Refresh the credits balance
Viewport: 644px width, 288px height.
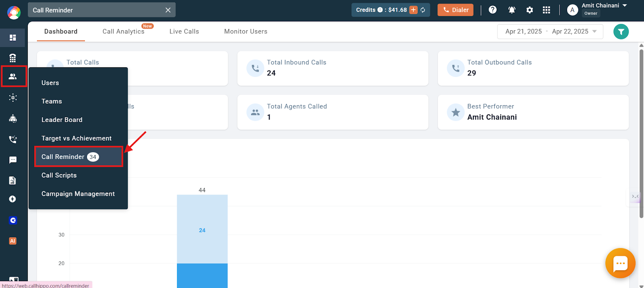[x=423, y=10]
